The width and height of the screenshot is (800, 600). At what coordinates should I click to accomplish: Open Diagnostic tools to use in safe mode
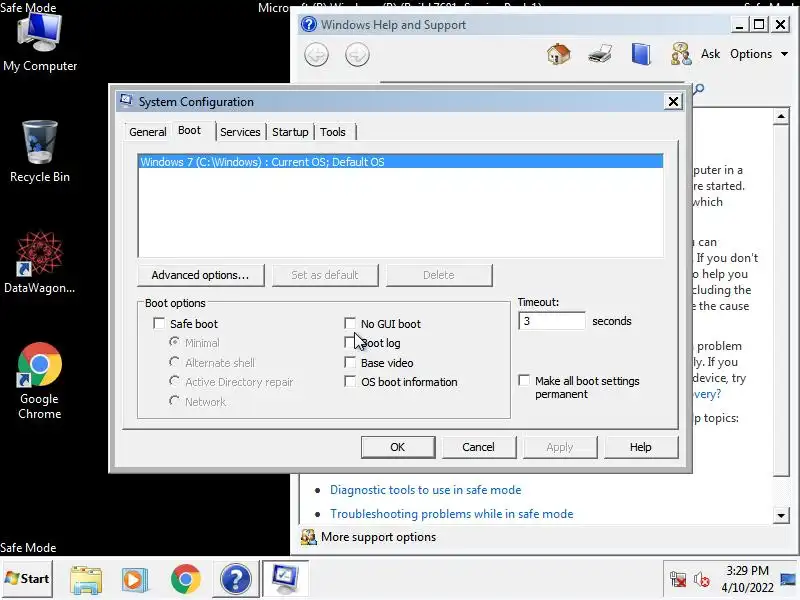click(x=426, y=490)
